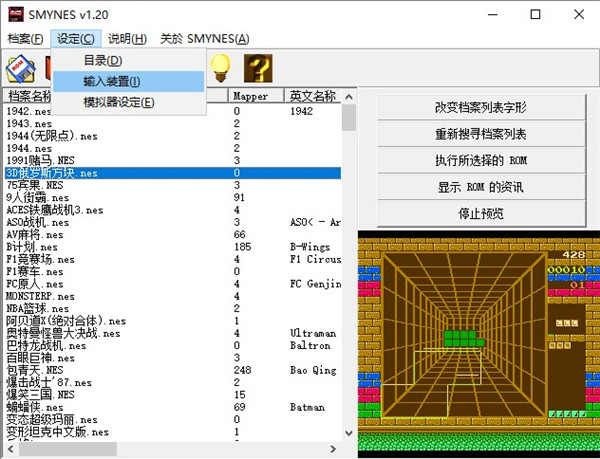Viewport: 600px width, 459px height.
Task: Click English name Batman cell
Action: click(307, 407)
